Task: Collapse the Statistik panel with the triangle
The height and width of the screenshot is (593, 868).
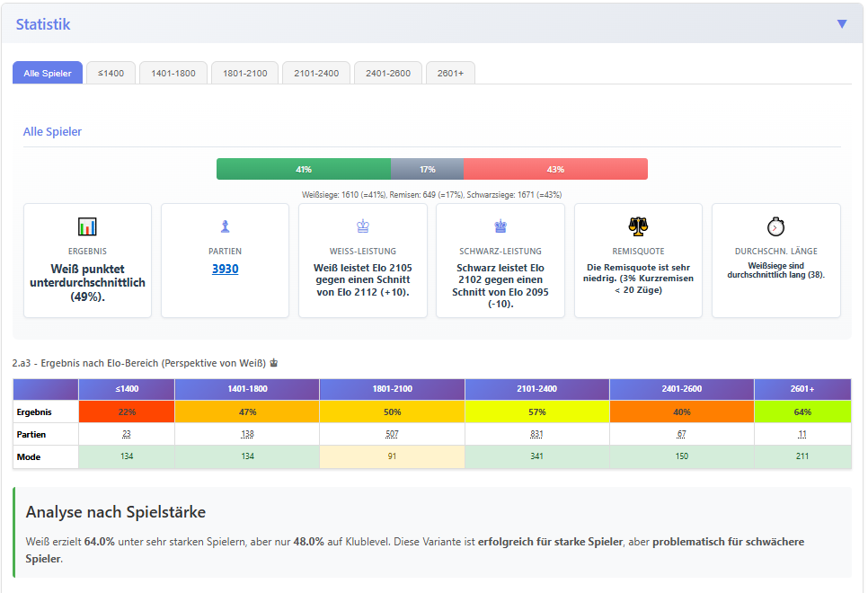Action: pos(841,24)
